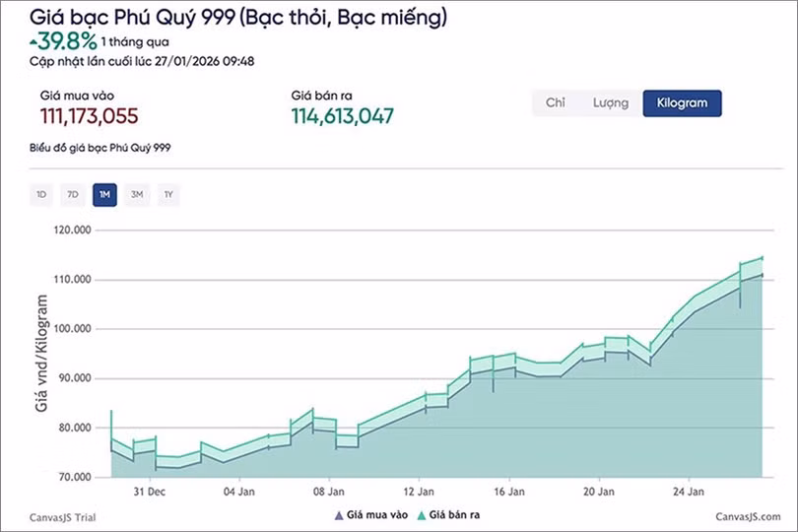This screenshot has height=532, width=798.
Task: Toggle the Giá mua vào series label
Action: click(376, 514)
